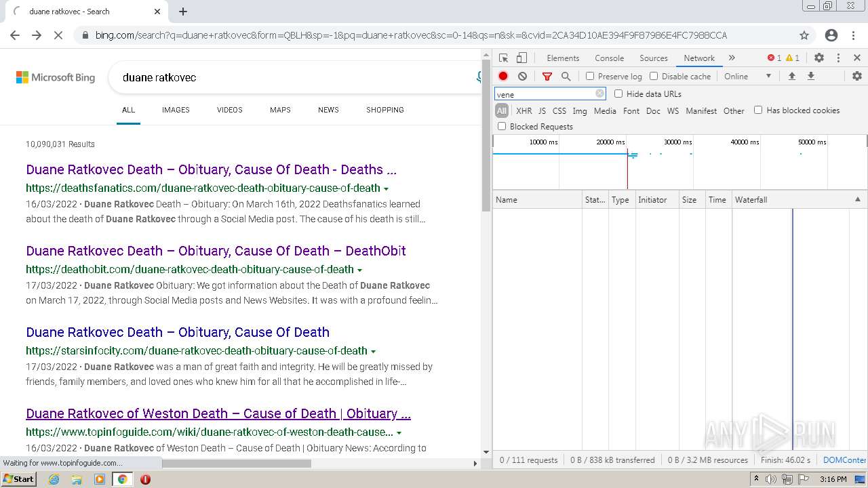Show hidden system tray icons
The width and height of the screenshot is (868, 488).
coord(757,479)
